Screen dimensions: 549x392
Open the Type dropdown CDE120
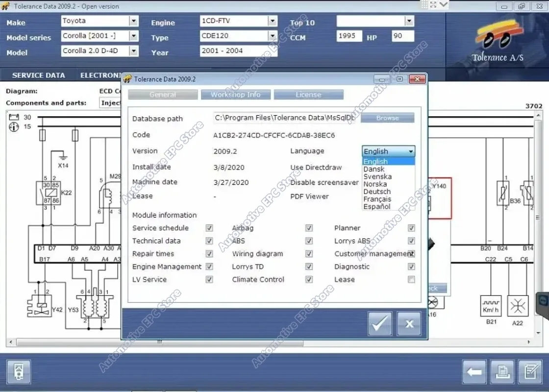(x=273, y=36)
